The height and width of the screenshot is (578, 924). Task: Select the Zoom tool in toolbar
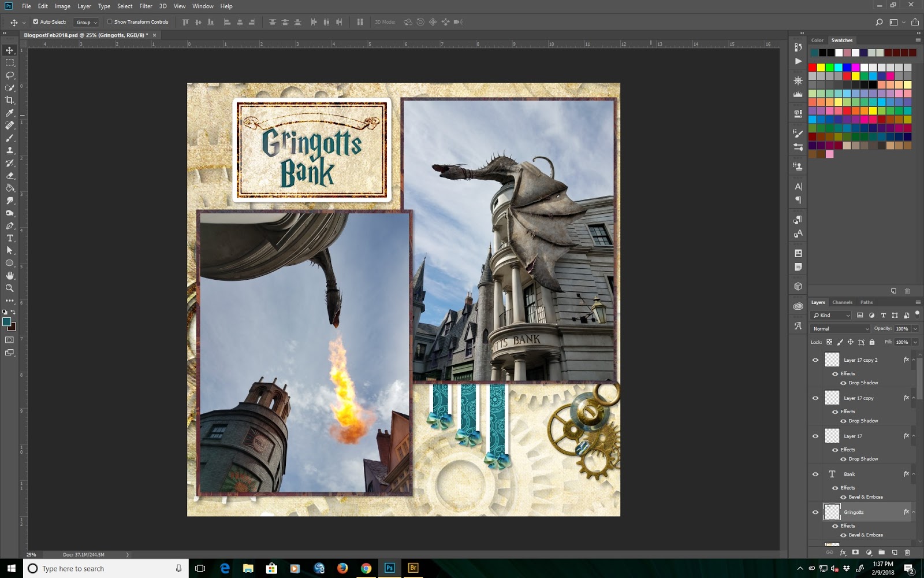click(10, 288)
